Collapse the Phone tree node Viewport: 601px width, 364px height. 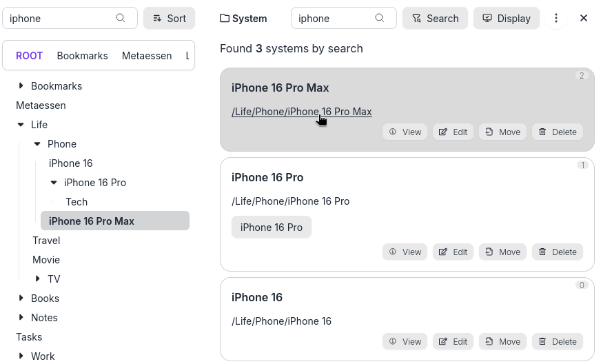[x=37, y=144]
